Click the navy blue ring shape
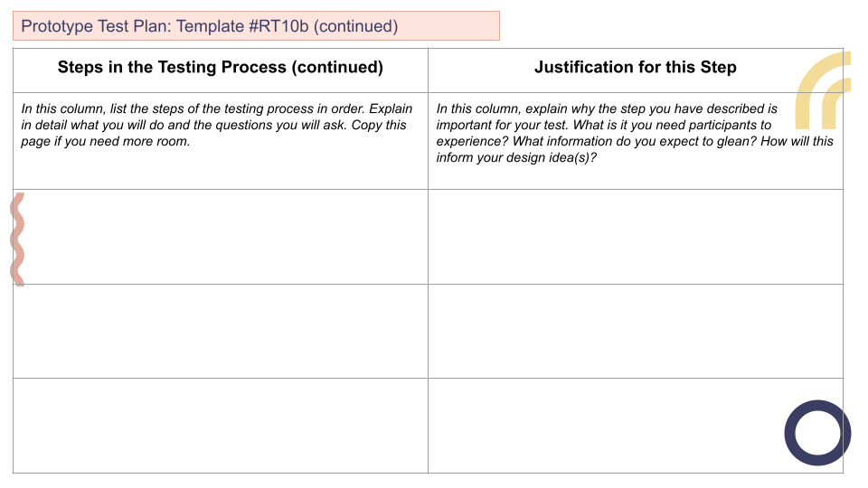The height and width of the screenshot is (488, 868). tap(817, 433)
